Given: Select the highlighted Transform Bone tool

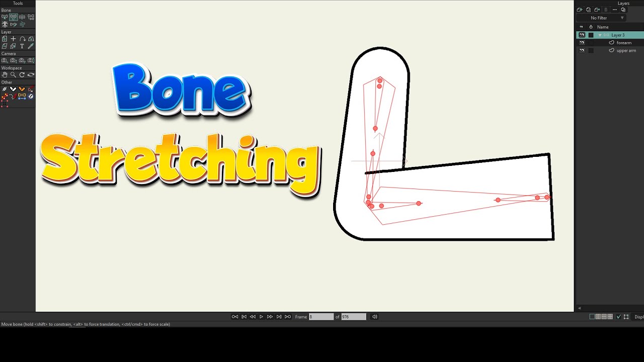Looking at the screenshot, I should point(14,17).
